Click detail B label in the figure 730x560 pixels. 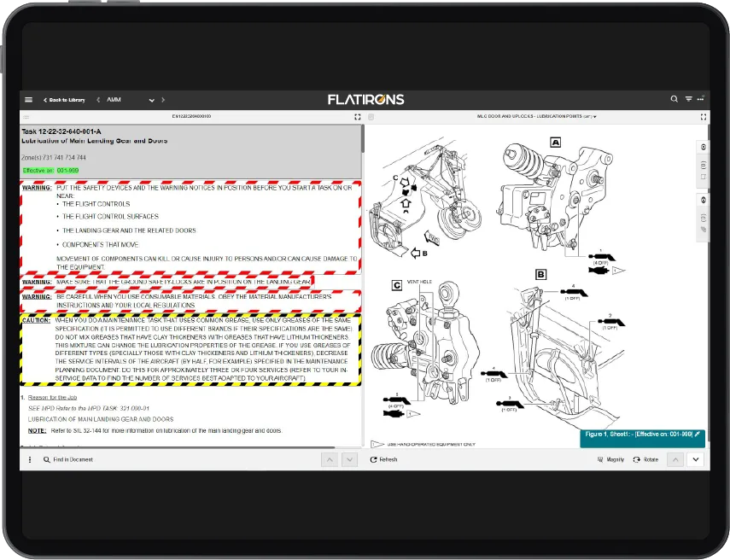click(x=540, y=275)
